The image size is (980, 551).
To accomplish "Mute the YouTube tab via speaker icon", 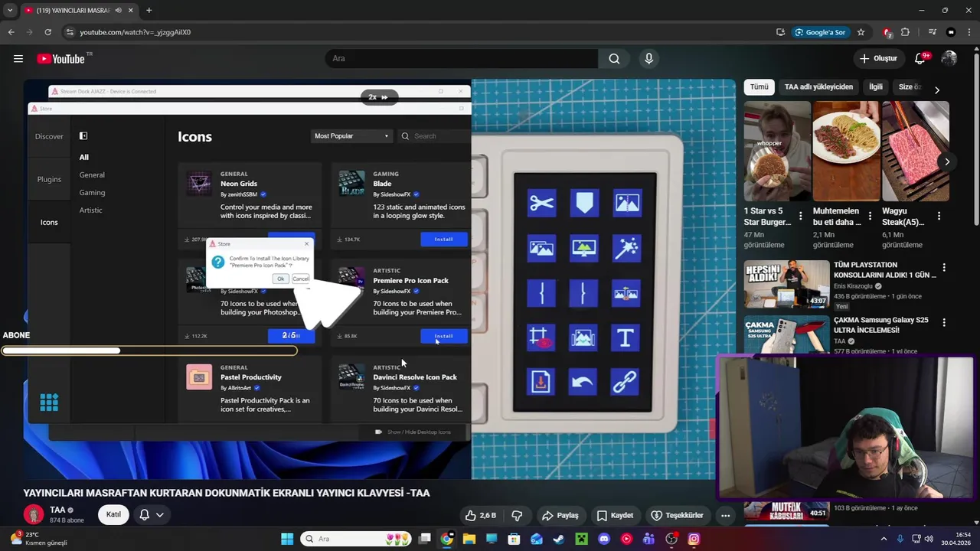I will pyautogui.click(x=118, y=10).
